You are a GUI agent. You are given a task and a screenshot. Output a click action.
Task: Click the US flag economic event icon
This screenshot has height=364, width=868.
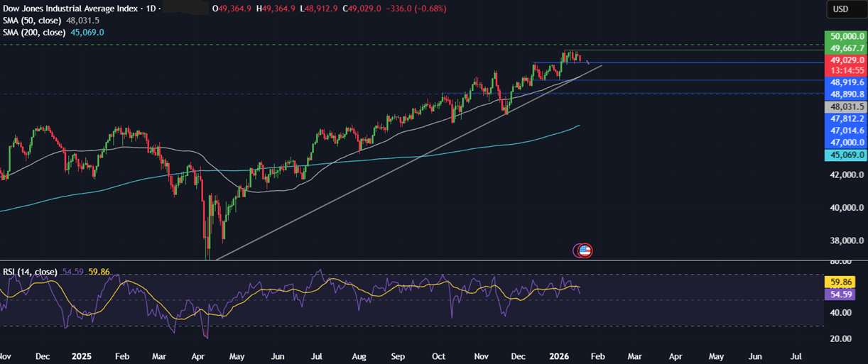point(585,250)
